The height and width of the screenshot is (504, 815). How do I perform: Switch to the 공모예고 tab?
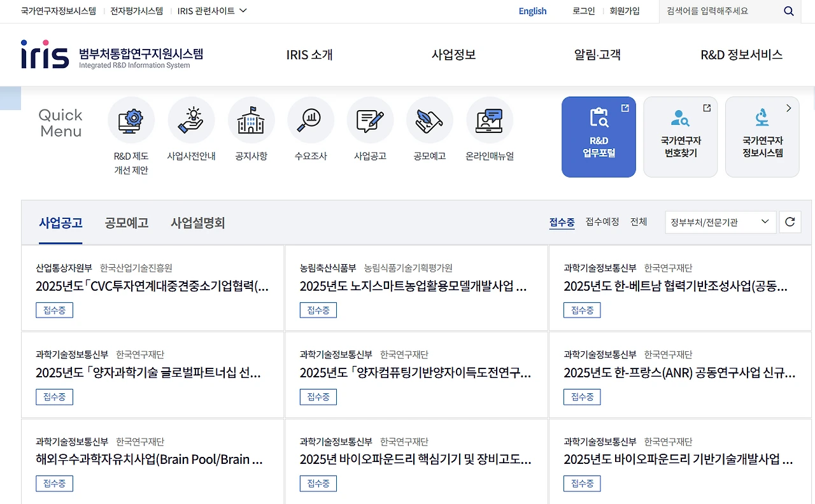127,223
